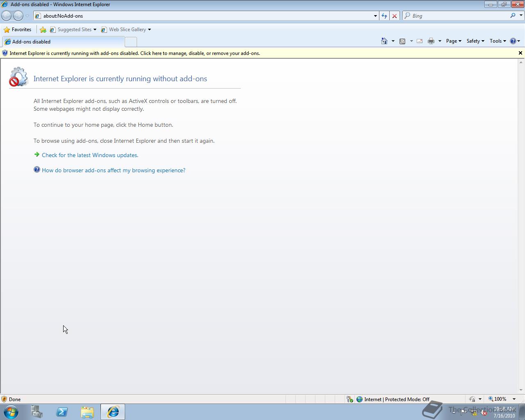Click the muted volume tray icon
The width and height of the screenshot is (525, 420).
point(484,412)
